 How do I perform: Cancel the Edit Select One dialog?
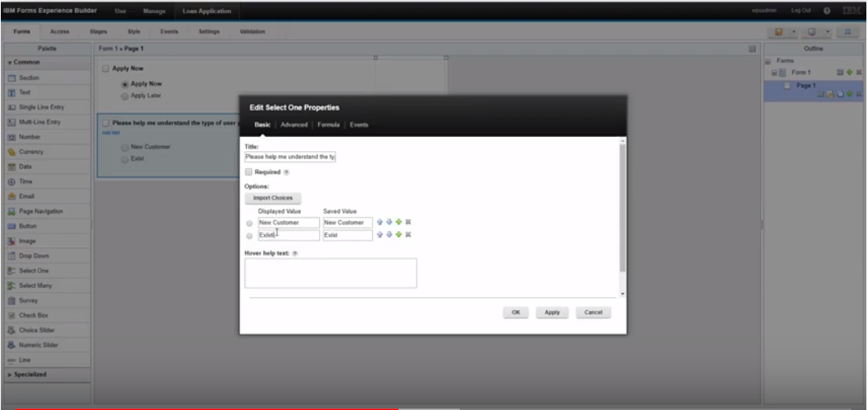pyautogui.click(x=593, y=313)
